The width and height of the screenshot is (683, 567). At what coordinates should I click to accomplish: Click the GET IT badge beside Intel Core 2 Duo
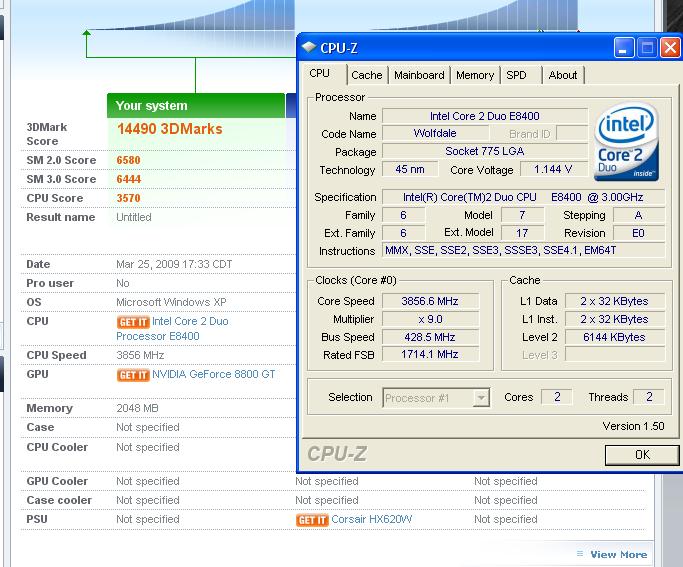click(x=133, y=322)
